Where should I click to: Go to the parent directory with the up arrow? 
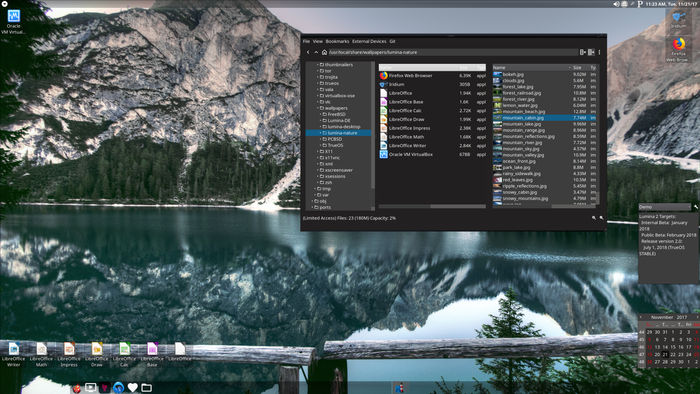[316, 52]
